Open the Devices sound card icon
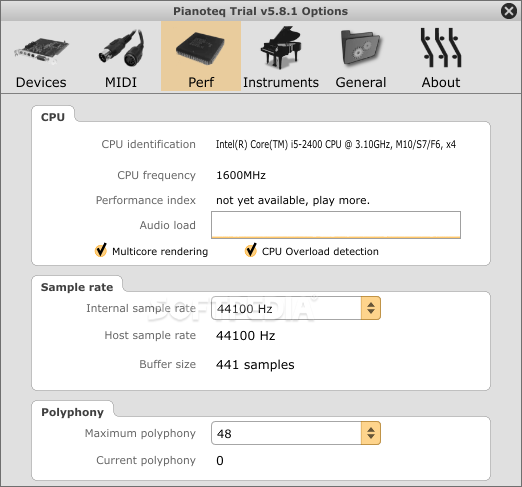522x487 pixels. coord(41,50)
